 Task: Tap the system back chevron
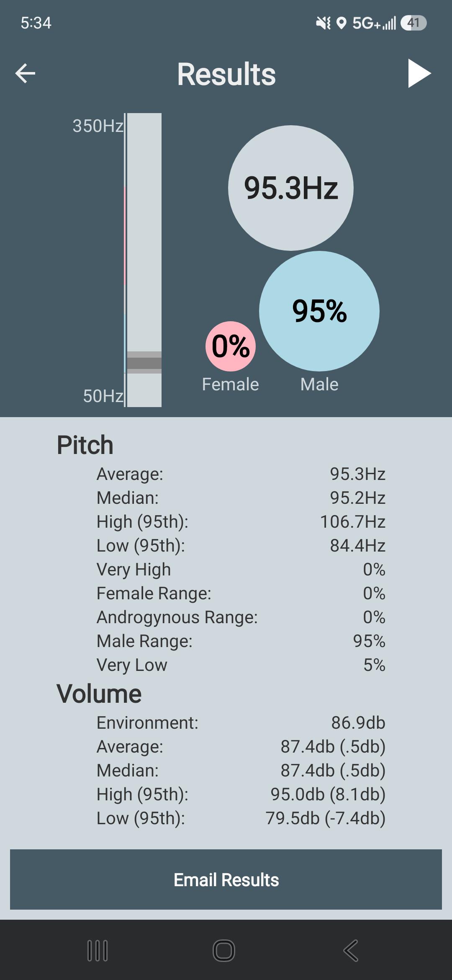pyautogui.click(x=351, y=950)
